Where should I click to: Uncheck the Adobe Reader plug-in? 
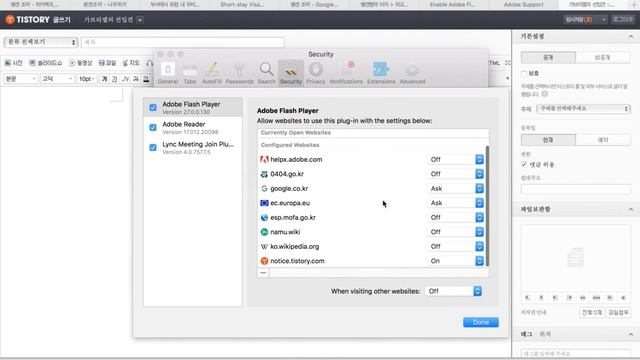coord(153,127)
